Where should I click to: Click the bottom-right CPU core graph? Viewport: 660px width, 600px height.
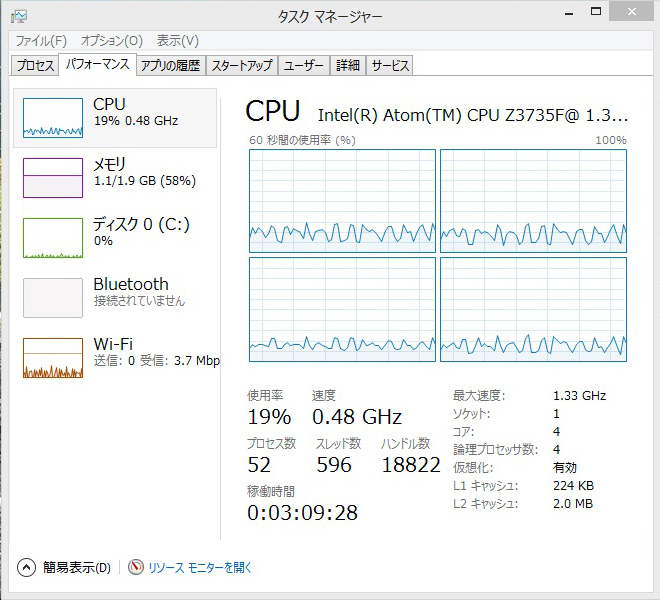[x=533, y=309]
